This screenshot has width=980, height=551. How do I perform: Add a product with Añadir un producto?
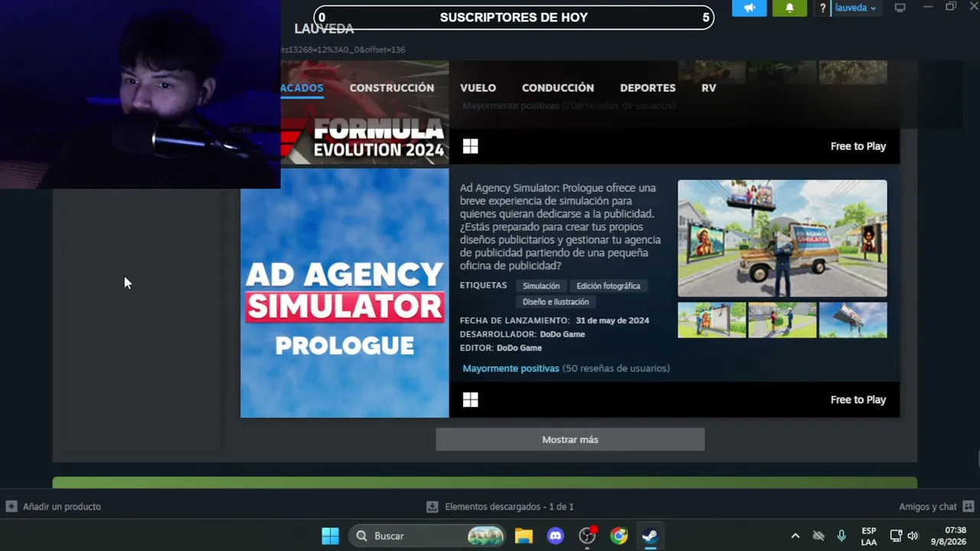pos(54,507)
